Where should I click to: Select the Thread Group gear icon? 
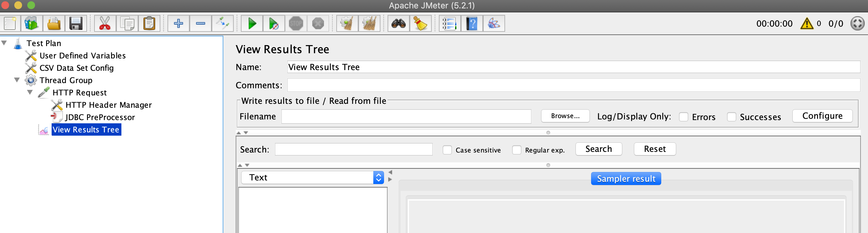tap(31, 80)
